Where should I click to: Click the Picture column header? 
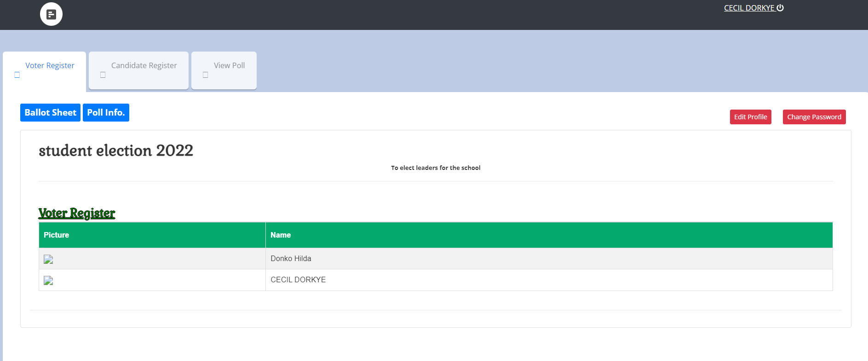(x=56, y=235)
